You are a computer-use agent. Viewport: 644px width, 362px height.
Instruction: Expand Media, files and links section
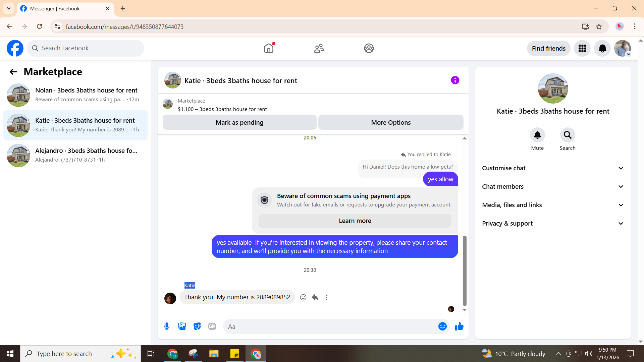point(553,205)
